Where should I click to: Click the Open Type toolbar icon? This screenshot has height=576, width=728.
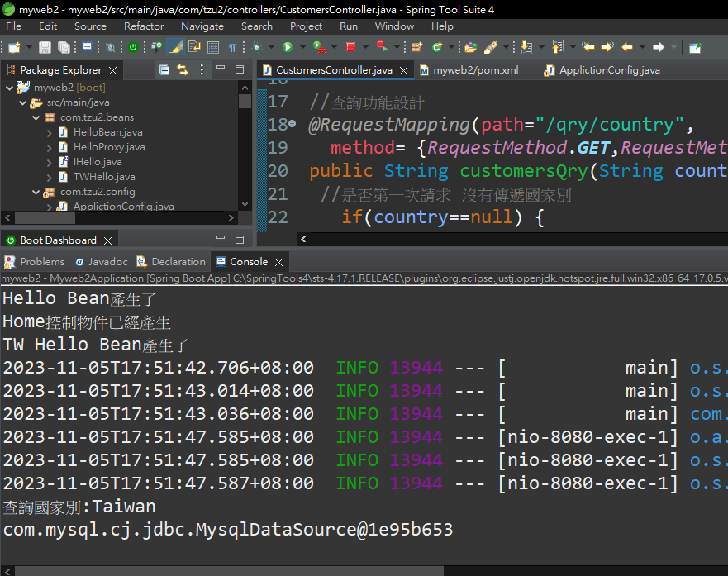[470, 48]
